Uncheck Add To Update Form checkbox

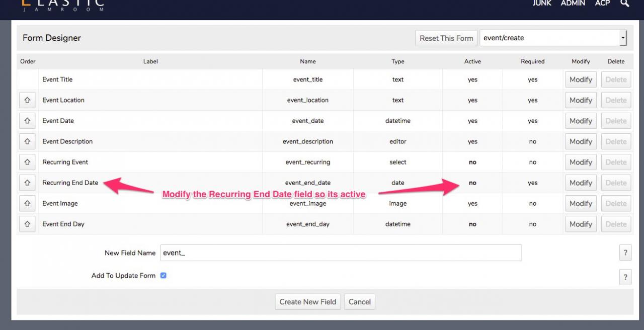tap(163, 276)
